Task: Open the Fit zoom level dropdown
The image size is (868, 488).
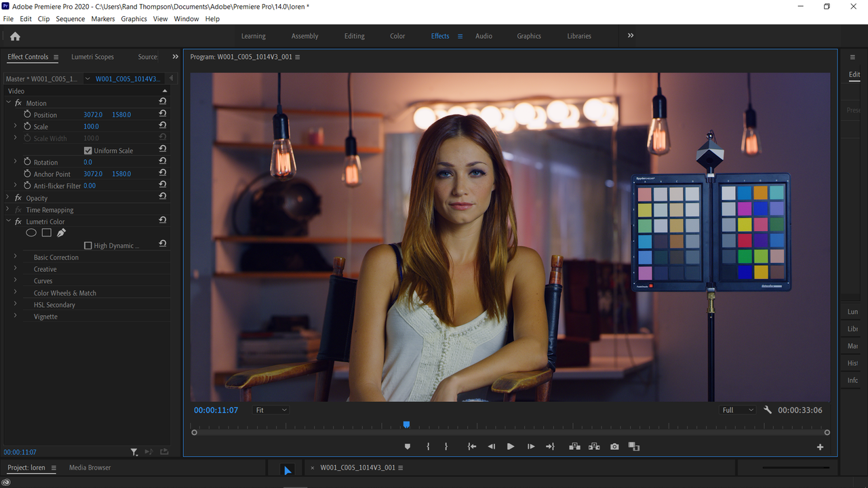Action: tap(271, 410)
